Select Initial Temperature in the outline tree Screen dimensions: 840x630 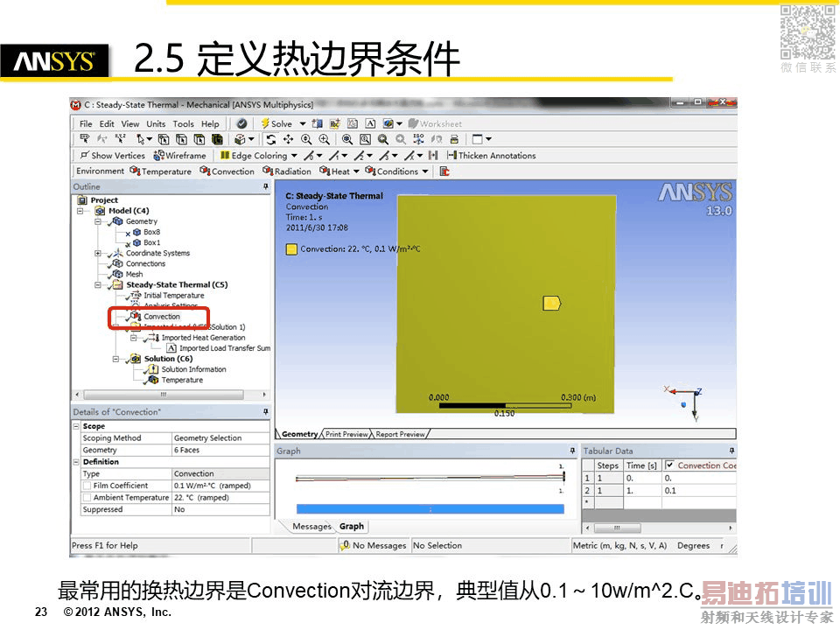(173, 295)
